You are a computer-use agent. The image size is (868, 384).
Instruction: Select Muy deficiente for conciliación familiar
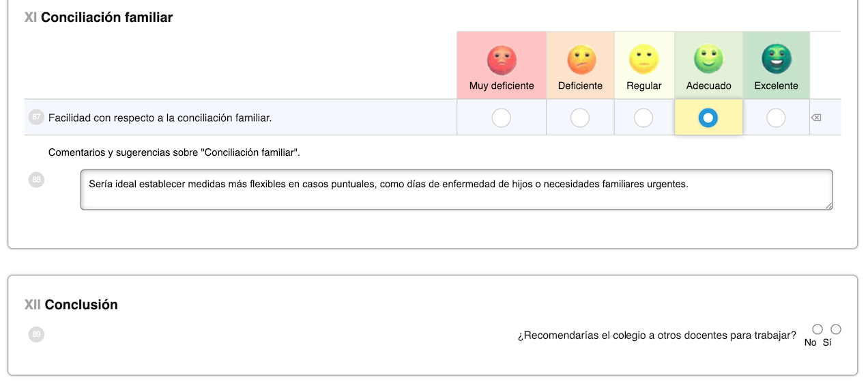tap(501, 118)
